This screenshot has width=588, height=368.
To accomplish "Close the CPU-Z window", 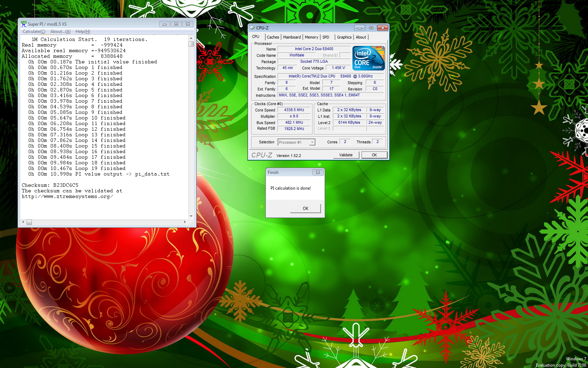I will point(383,28).
